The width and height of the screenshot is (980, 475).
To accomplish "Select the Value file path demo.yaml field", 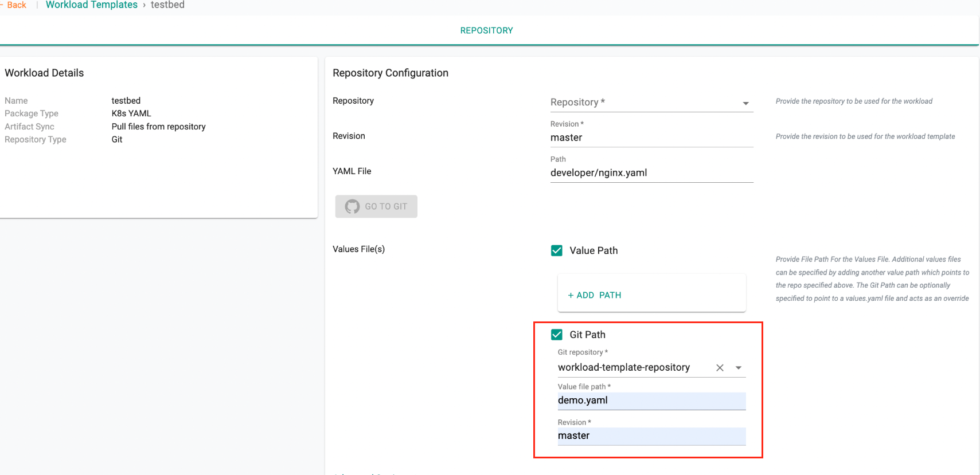I will coord(651,401).
